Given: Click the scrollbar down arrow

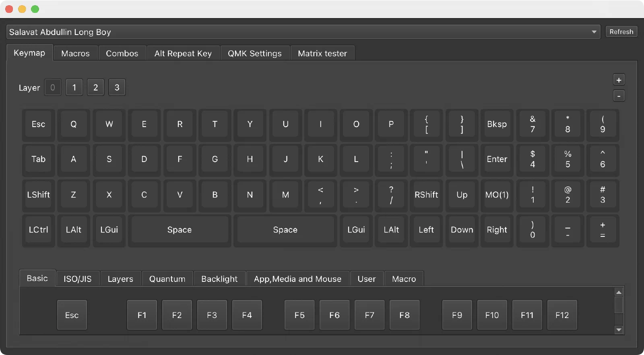Looking at the screenshot, I should (x=619, y=330).
